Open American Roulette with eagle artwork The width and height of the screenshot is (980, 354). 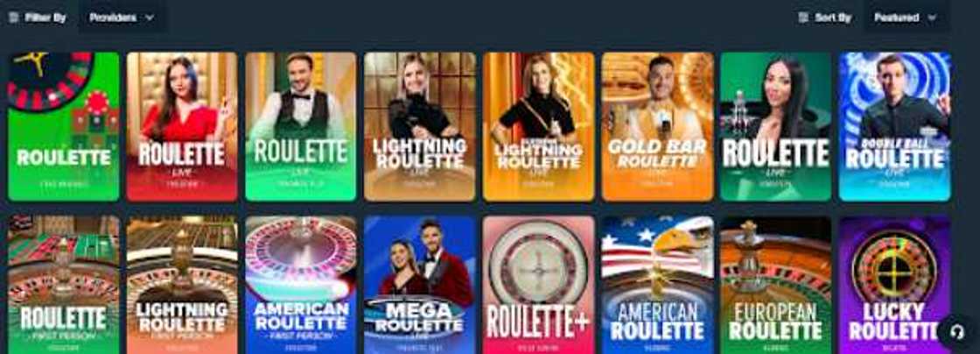pyautogui.click(x=657, y=285)
